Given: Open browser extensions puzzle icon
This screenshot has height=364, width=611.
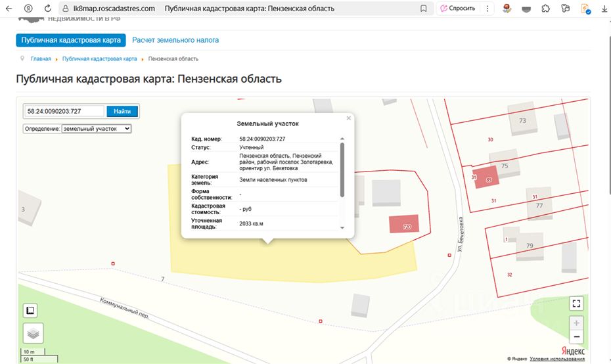Looking at the screenshot, I should (545, 9).
